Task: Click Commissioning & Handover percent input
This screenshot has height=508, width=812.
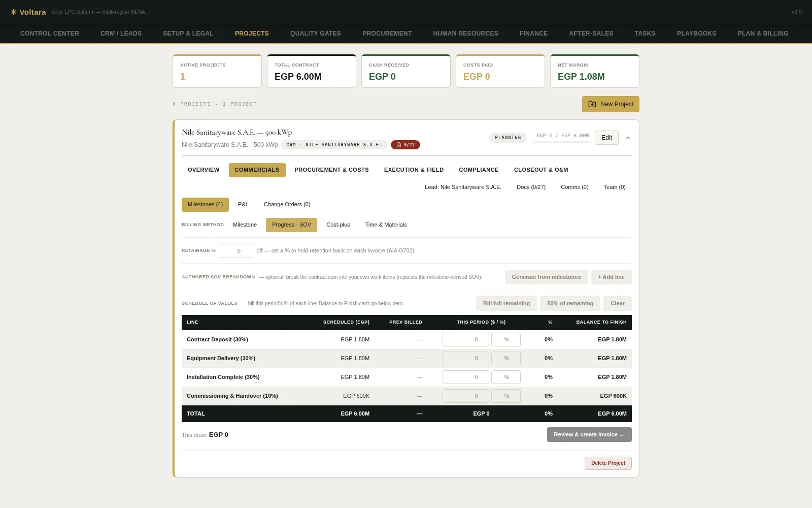Action: click(506, 396)
